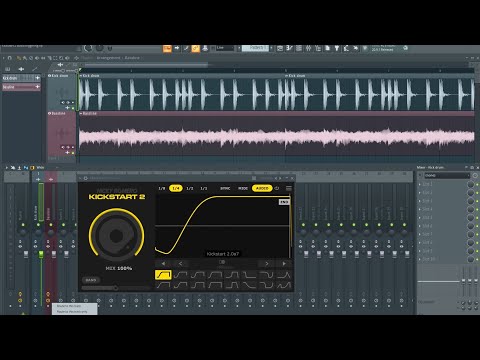Pick the last curve preset in the top row
480x360 pixels.
click(x=284, y=275)
